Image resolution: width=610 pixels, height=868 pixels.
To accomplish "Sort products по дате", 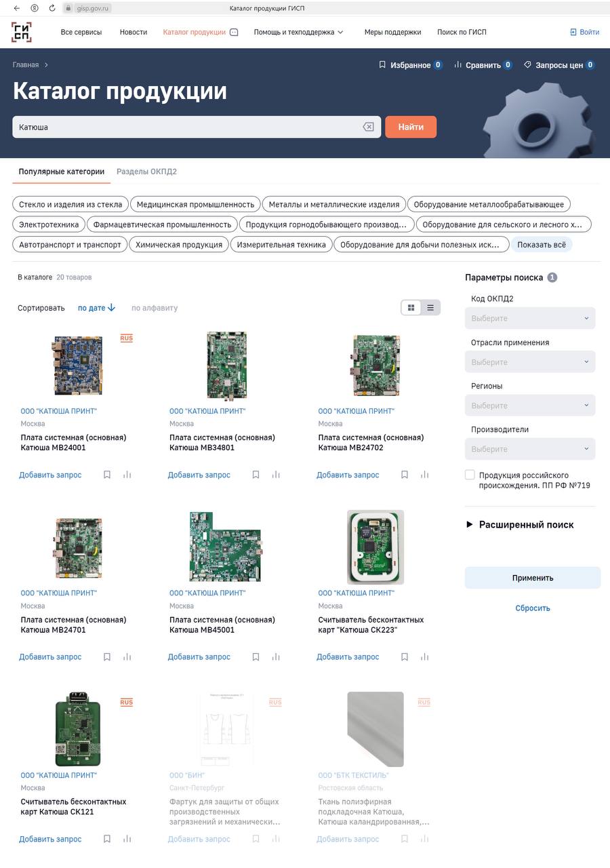I will pos(96,308).
